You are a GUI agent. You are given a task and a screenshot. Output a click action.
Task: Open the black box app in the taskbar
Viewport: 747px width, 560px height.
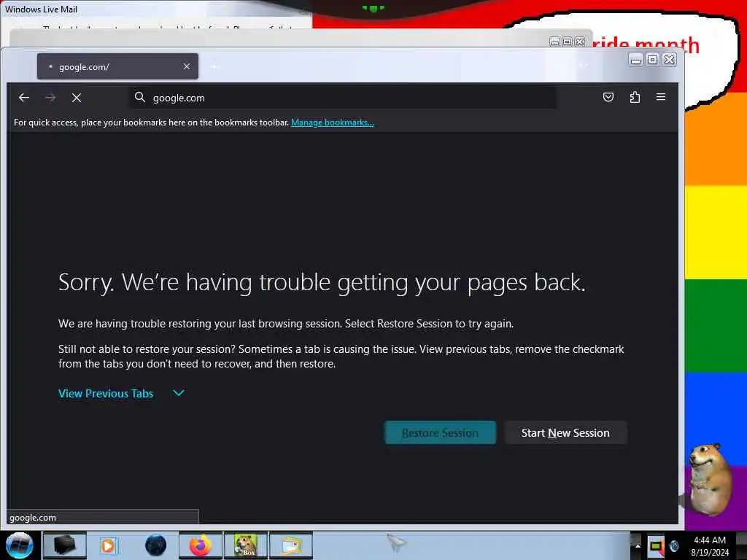[64, 545]
